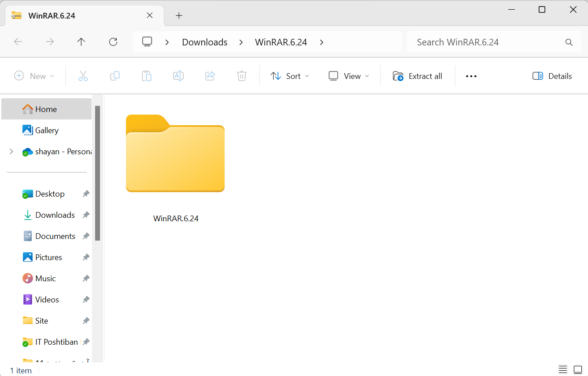
Task: Switch to large thumbnails view in status bar
Action: 578,369
